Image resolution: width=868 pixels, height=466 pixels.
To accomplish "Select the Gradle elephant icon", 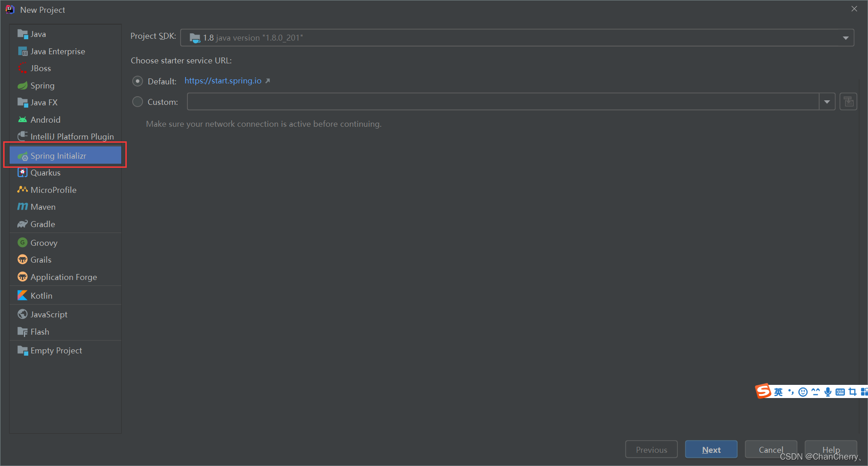I will click(22, 224).
